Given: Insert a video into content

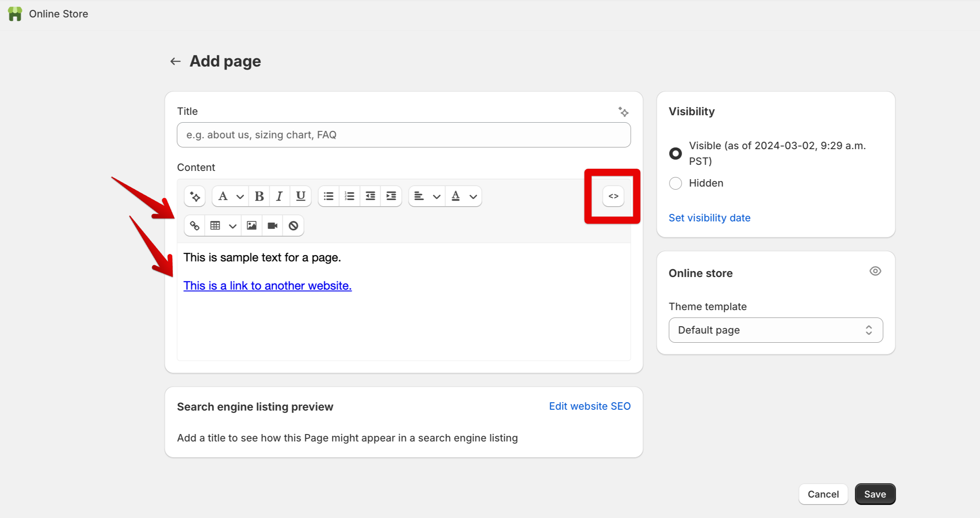Looking at the screenshot, I should (x=272, y=226).
